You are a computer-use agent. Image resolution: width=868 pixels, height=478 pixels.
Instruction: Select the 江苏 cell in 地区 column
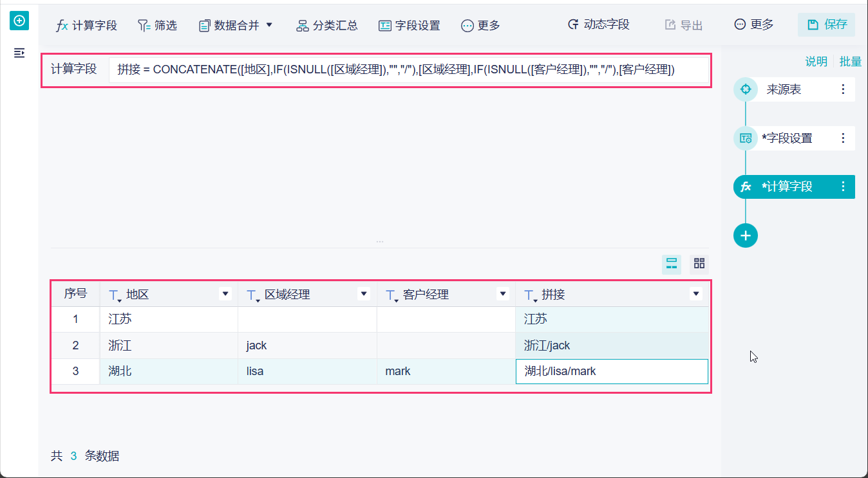click(x=169, y=319)
